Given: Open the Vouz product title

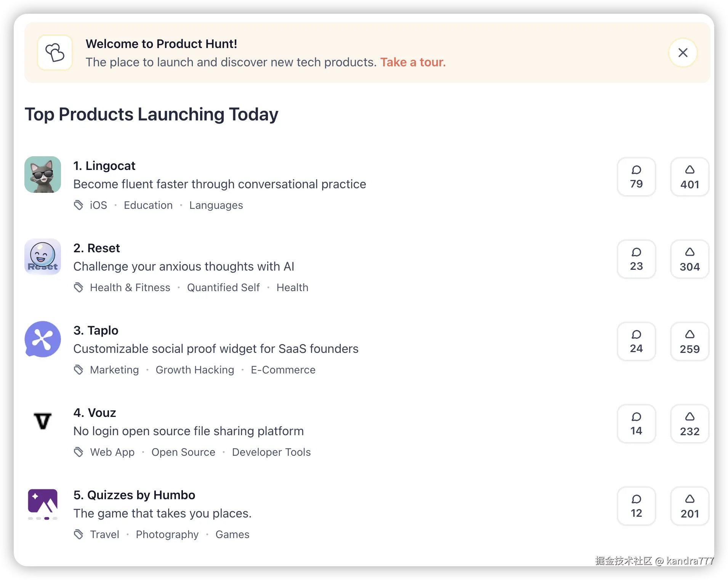Looking at the screenshot, I should pyautogui.click(x=95, y=413).
